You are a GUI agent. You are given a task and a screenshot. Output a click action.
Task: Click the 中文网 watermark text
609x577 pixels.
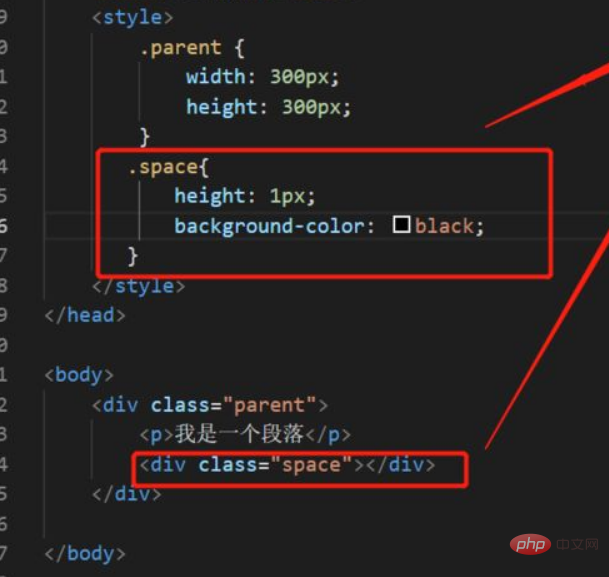577,544
